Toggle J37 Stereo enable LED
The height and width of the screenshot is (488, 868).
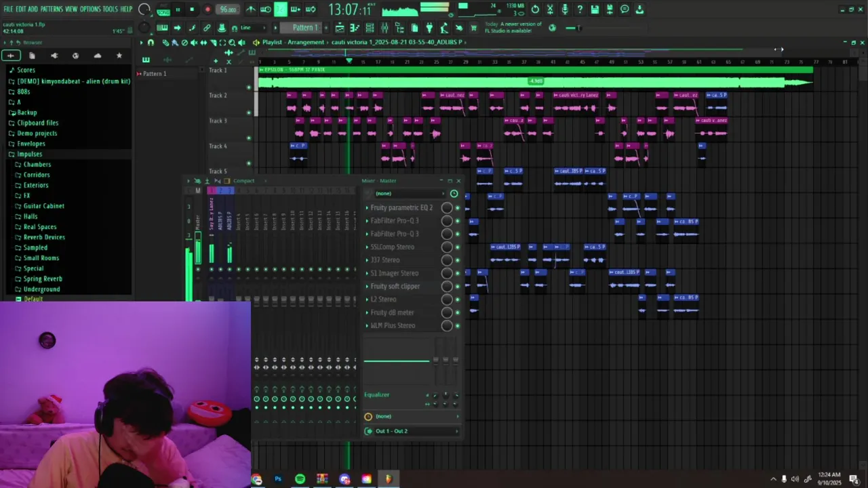click(x=458, y=260)
